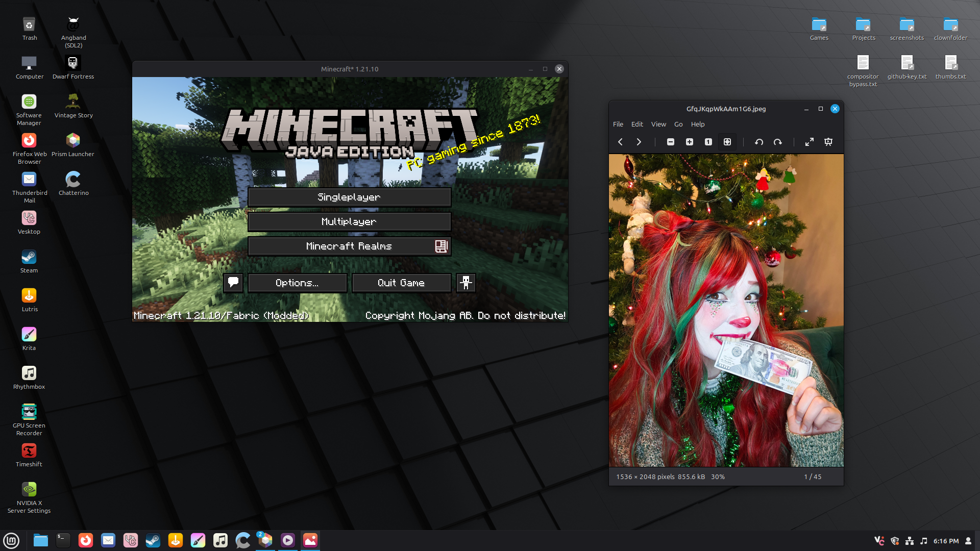Rotate image counterclockwise in viewer toolbar

(759, 142)
